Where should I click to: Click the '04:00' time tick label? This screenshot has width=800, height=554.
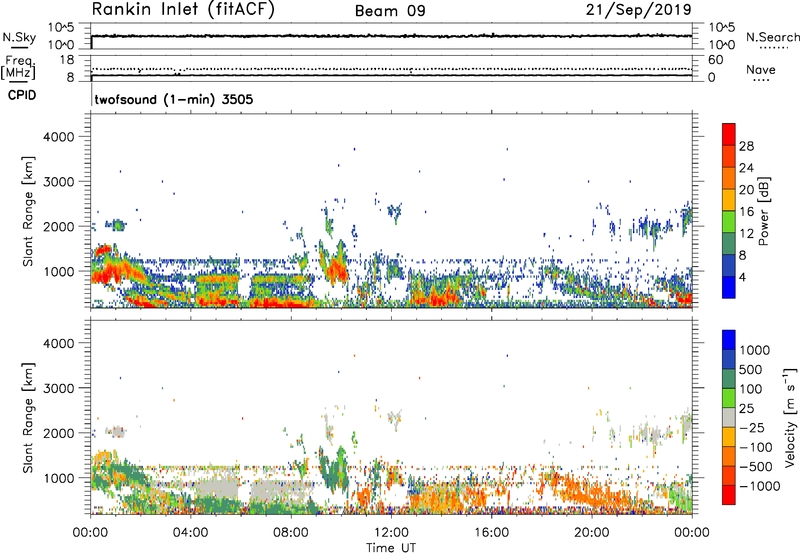(x=190, y=533)
